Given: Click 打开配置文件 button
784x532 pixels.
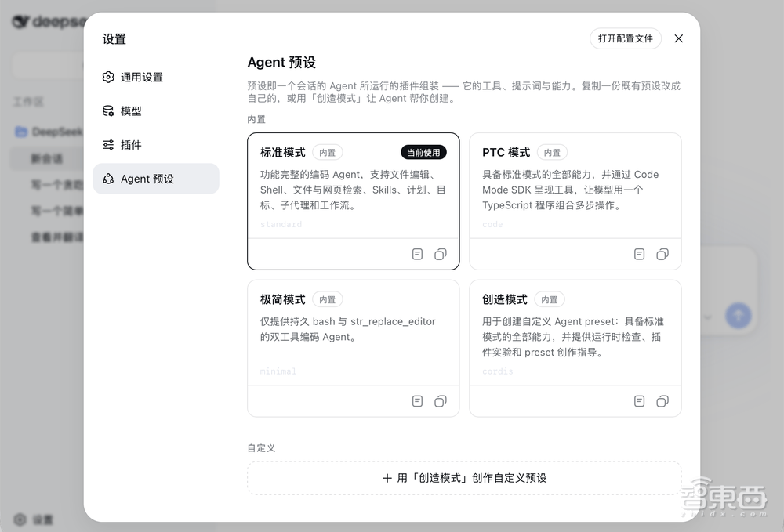Looking at the screenshot, I should 626,38.
